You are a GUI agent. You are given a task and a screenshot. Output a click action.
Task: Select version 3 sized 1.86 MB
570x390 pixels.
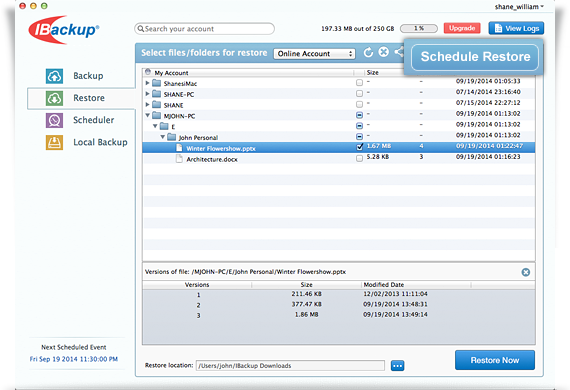pos(339,315)
